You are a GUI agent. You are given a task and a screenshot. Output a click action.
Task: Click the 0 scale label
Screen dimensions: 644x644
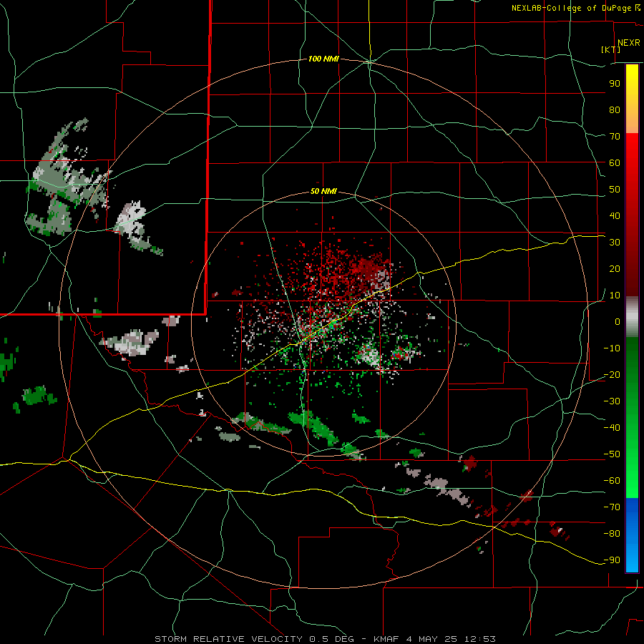[x=618, y=322]
